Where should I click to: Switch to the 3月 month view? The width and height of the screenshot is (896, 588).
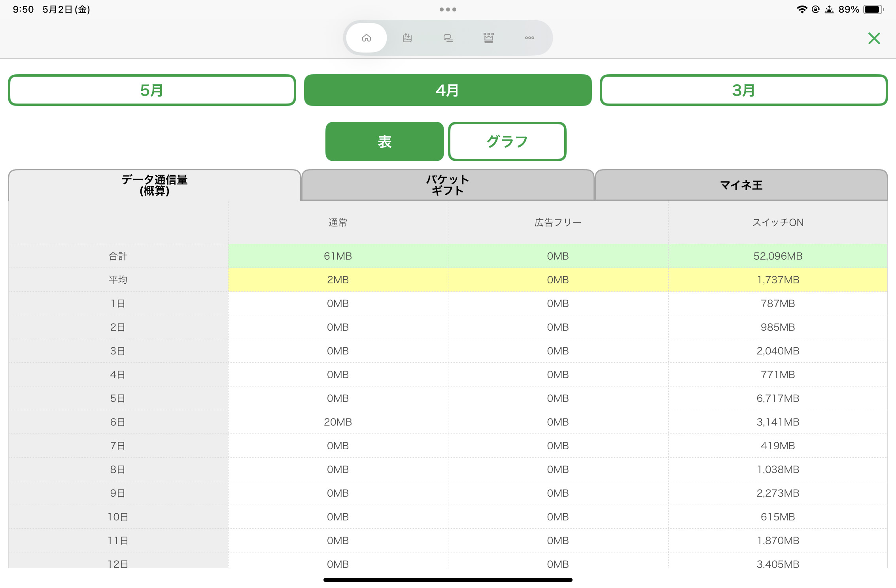743,90
